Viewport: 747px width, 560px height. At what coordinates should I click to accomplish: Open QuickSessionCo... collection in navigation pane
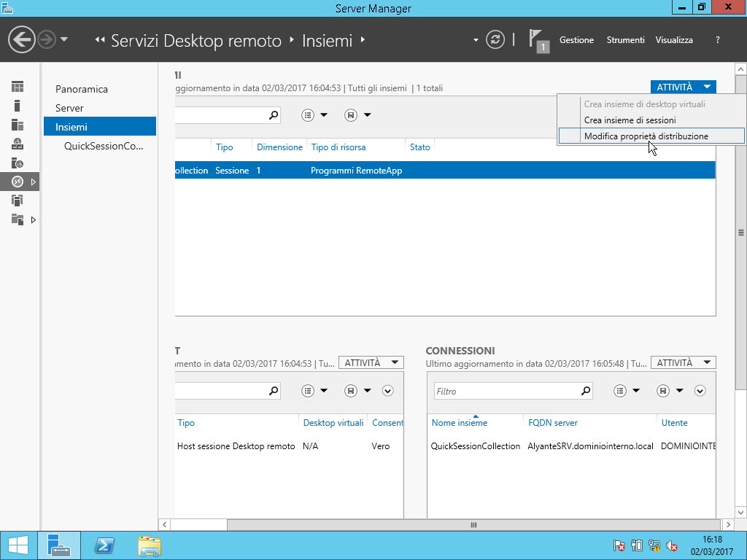(104, 146)
